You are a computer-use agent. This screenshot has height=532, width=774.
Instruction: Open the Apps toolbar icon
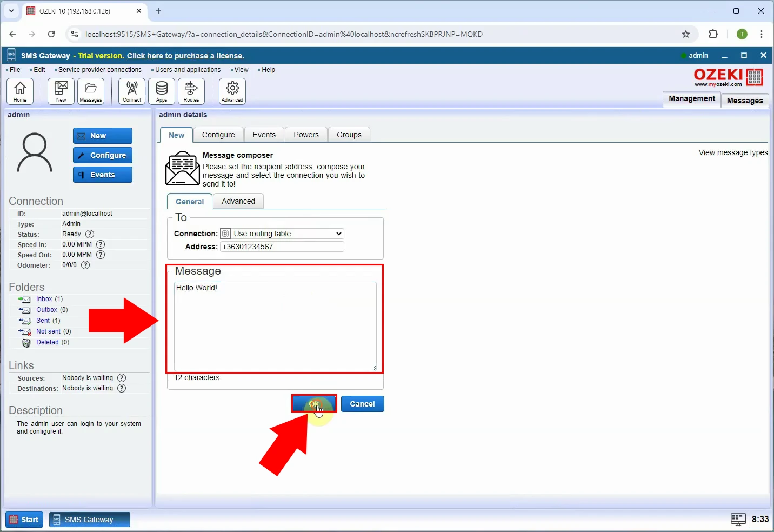click(162, 91)
